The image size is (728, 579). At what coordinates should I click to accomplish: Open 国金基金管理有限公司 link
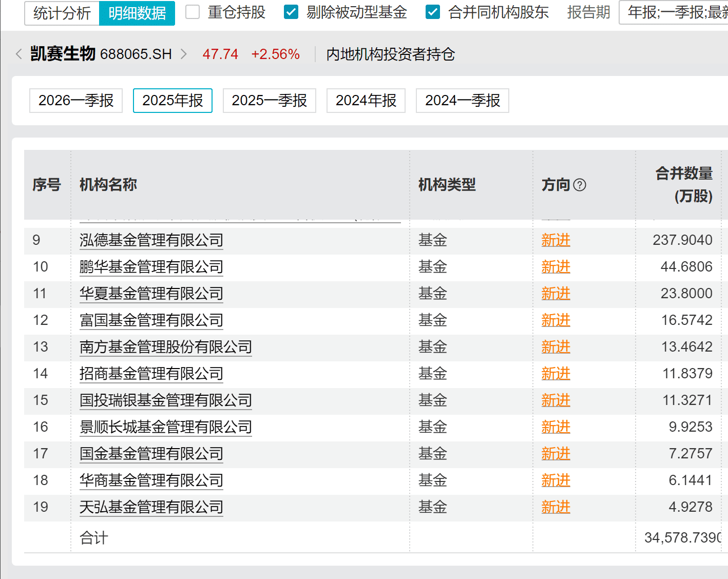(x=151, y=454)
